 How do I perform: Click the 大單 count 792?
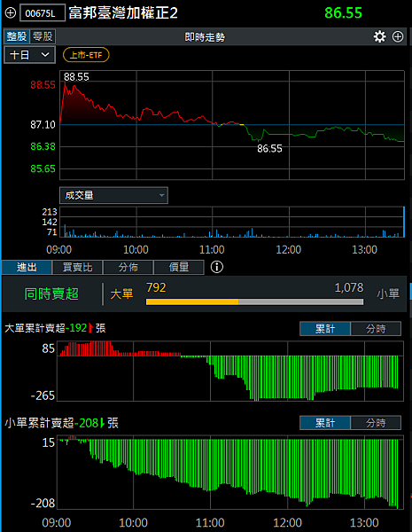pyautogui.click(x=156, y=287)
